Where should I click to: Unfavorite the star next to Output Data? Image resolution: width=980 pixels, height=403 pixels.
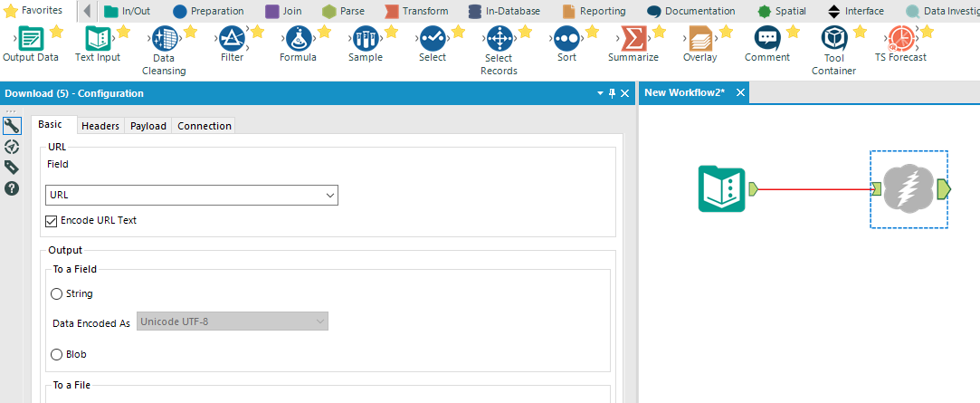(56, 32)
